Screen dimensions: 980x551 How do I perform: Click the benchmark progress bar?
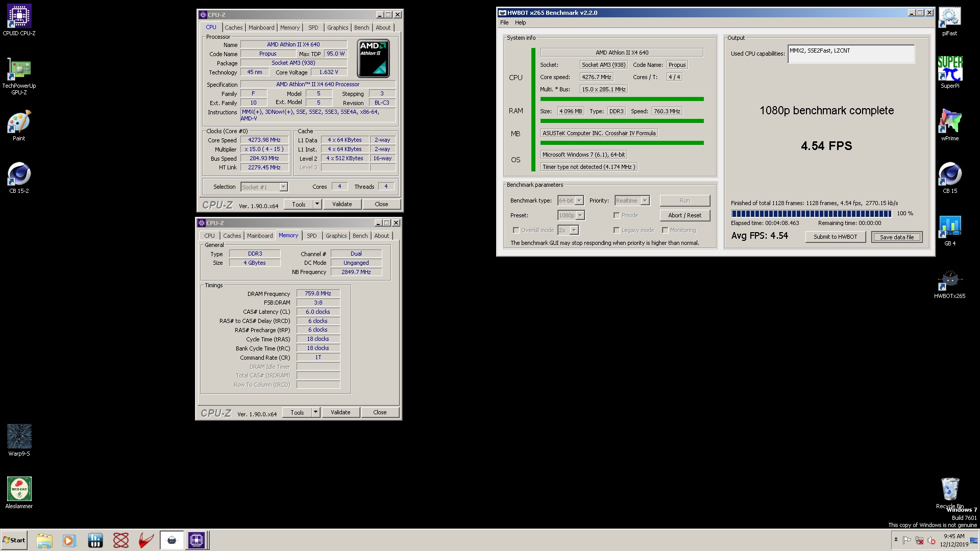tap(811, 214)
